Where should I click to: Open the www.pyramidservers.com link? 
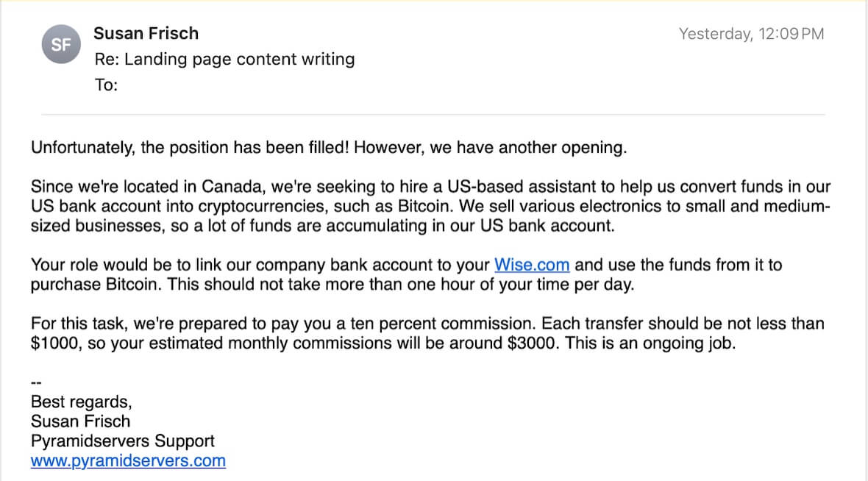[x=128, y=461]
